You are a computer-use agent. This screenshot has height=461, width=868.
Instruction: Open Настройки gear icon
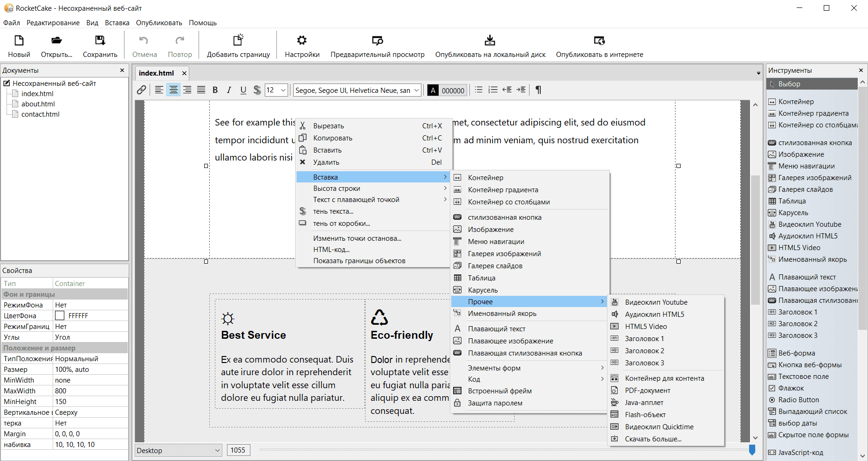click(302, 41)
